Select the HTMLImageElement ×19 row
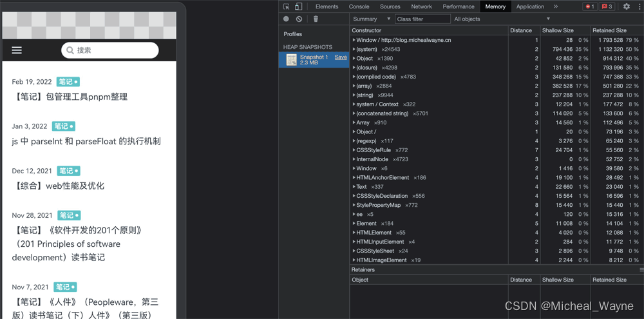The width and height of the screenshot is (644, 319). point(497,260)
